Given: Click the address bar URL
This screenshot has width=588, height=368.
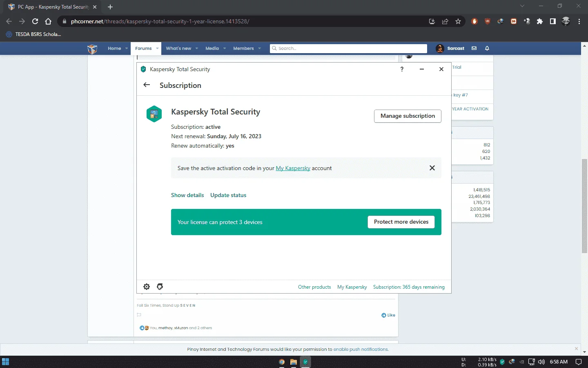Looking at the screenshot, I should [x=160, y=21].
